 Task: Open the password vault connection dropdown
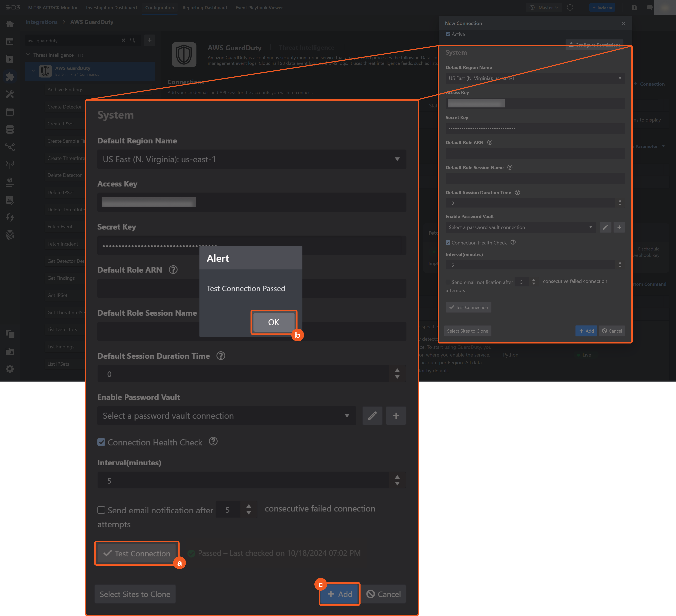point(227,416)
